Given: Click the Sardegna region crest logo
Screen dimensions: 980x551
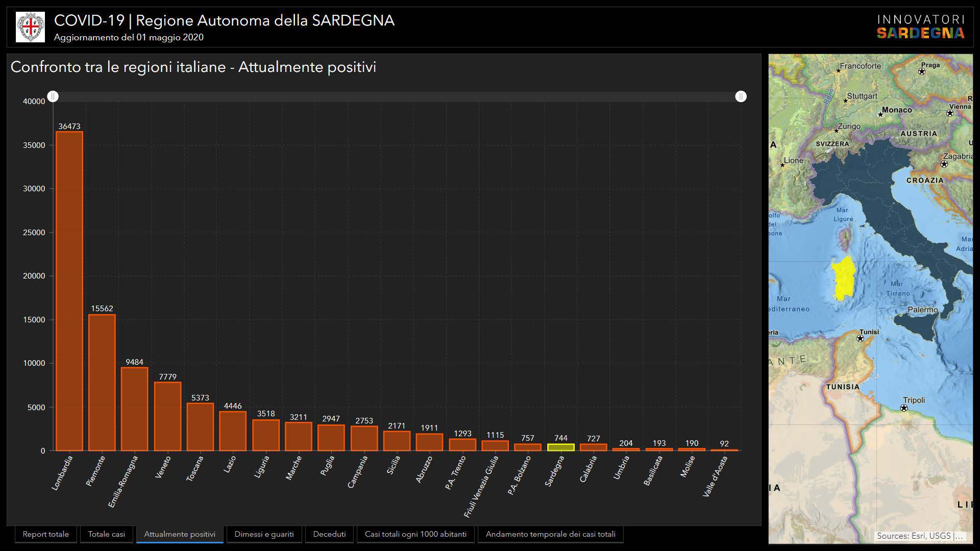Looking at the screenshot, I should click(x=30, y=27).
